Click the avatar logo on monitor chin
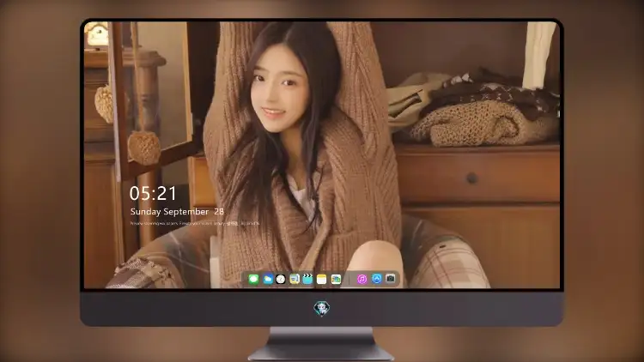 [x=322, y=308]
